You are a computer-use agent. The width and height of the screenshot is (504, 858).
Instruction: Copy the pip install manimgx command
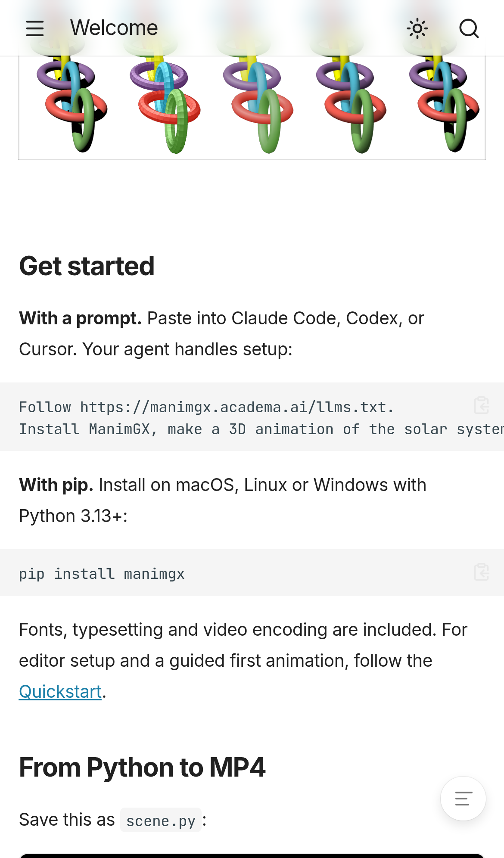tap(481, 572)
